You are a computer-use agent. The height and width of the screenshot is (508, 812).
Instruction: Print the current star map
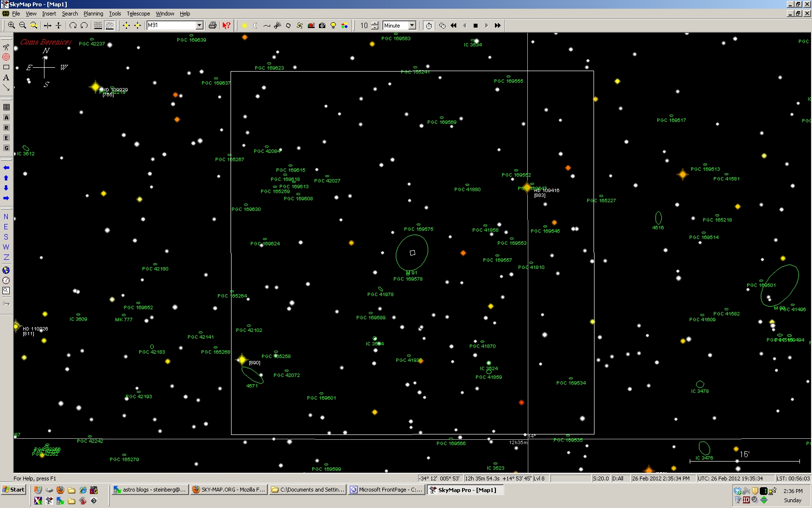click(x=212, y=25)
